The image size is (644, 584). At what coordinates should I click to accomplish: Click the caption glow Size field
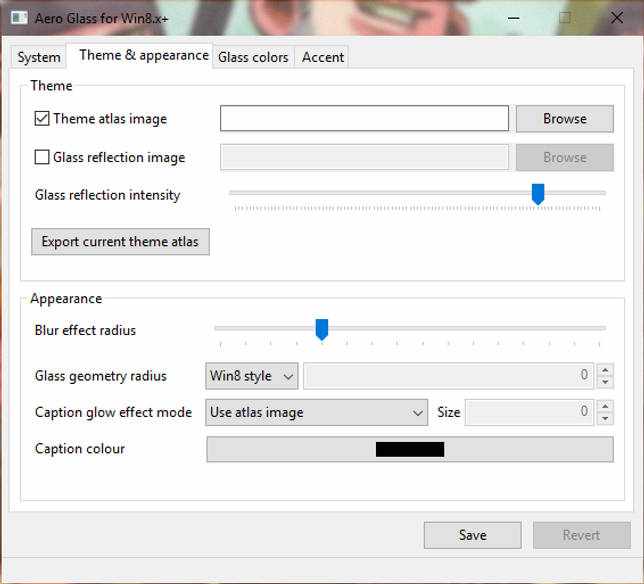click(529, 412)
